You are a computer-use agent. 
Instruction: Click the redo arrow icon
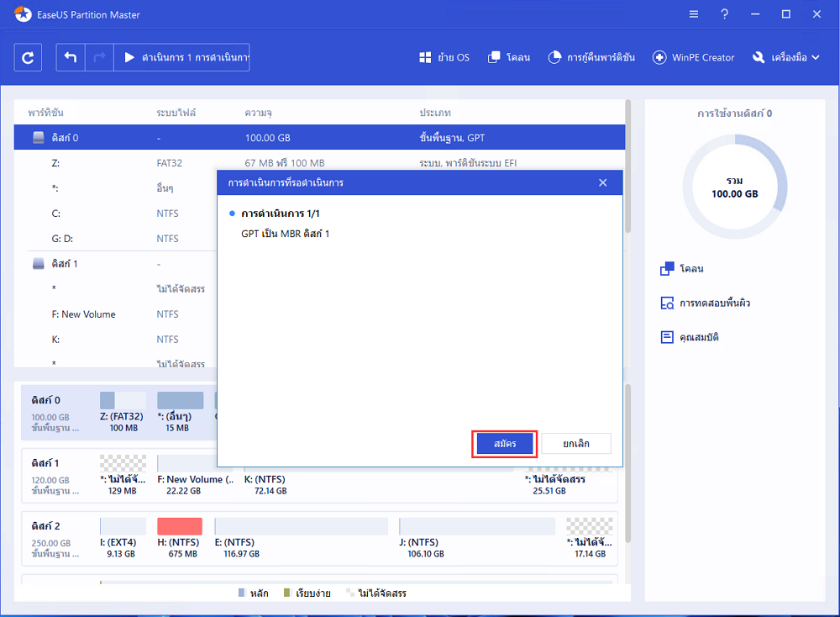click(x=100, y=57)
